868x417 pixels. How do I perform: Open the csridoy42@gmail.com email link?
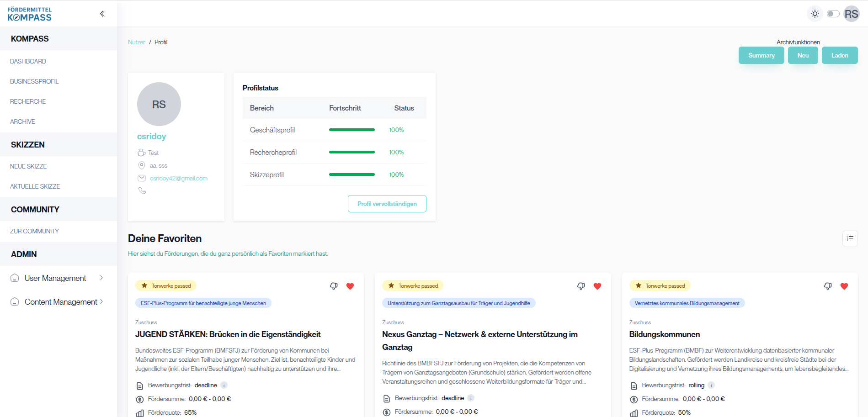(178, 178)
